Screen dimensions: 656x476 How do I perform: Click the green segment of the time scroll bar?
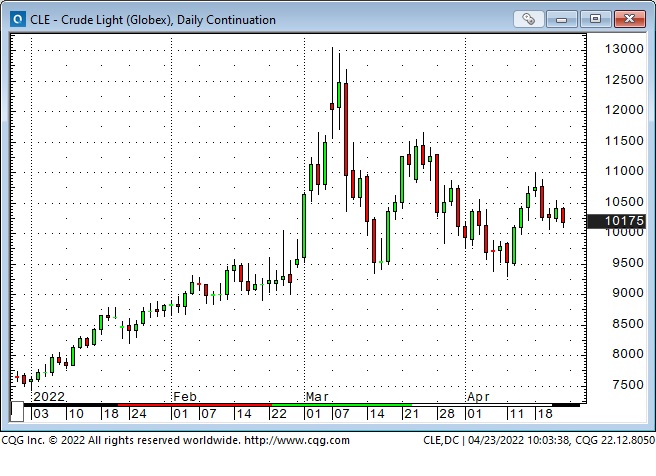[342, 404]
